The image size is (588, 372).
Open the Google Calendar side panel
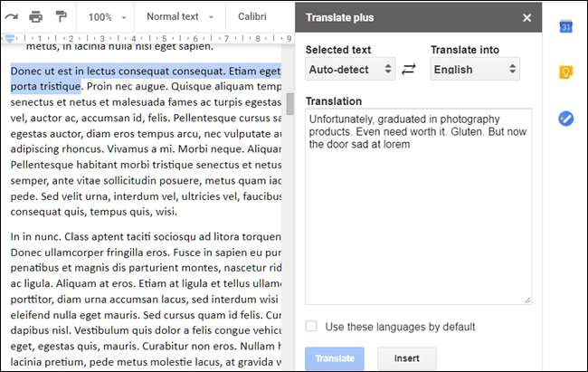[566, 26]
